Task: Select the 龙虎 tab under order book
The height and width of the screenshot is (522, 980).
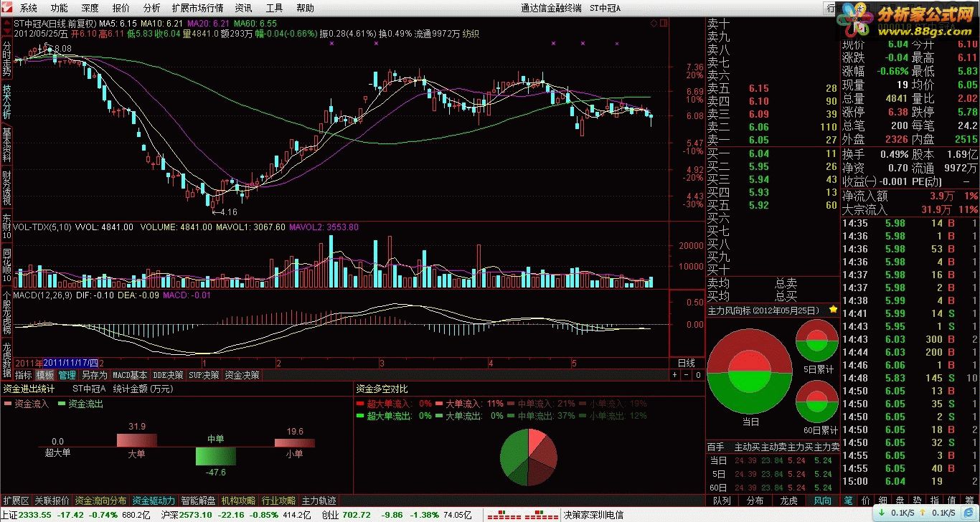Action: pos(789,500)
